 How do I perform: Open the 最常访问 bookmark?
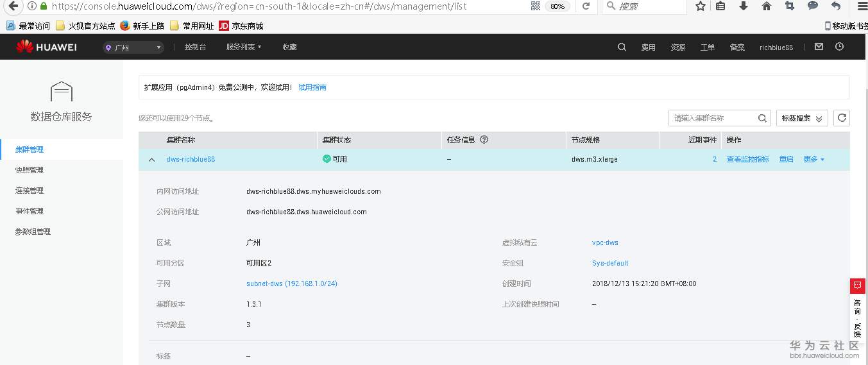pyautogui.click(x=28, y=26)
